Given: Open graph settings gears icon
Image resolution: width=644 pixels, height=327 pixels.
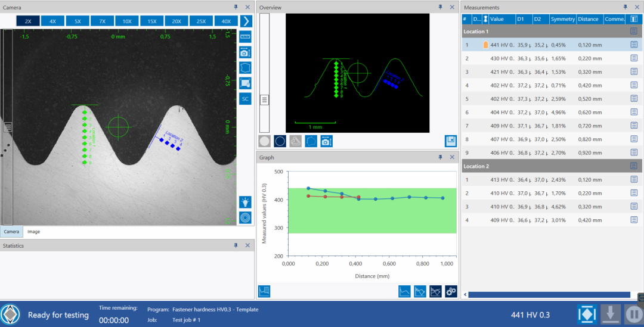Looking at the screenshot, I should (451, 291).
